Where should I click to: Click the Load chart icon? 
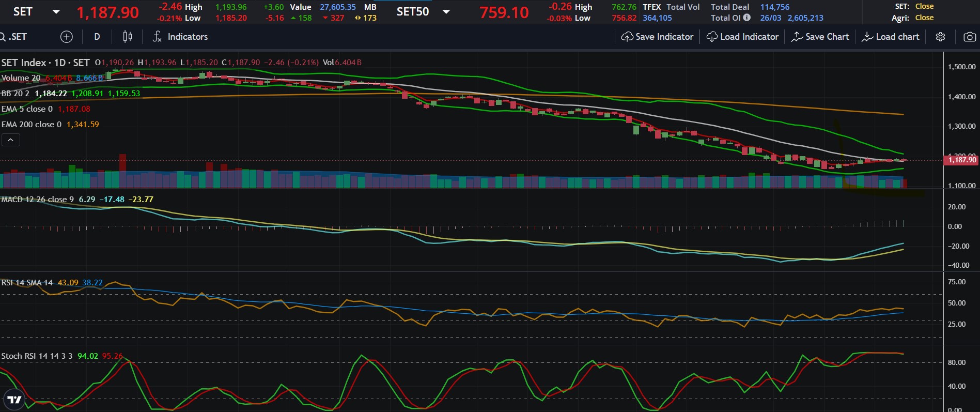click(x=867, y=37)
